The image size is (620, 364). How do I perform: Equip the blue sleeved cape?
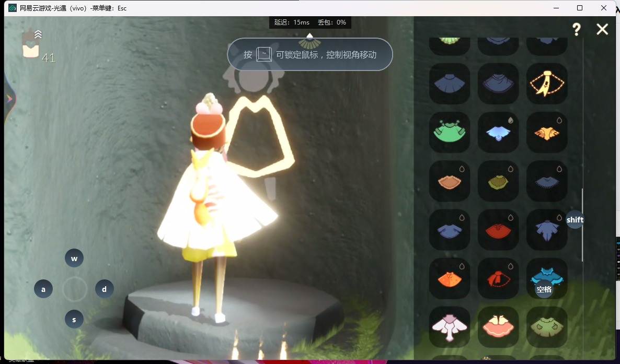450,230
